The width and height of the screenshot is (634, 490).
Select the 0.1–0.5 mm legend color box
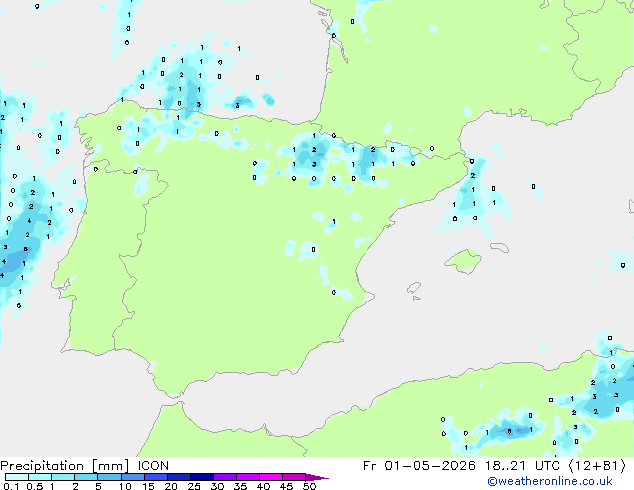click(x=17, y=477)
